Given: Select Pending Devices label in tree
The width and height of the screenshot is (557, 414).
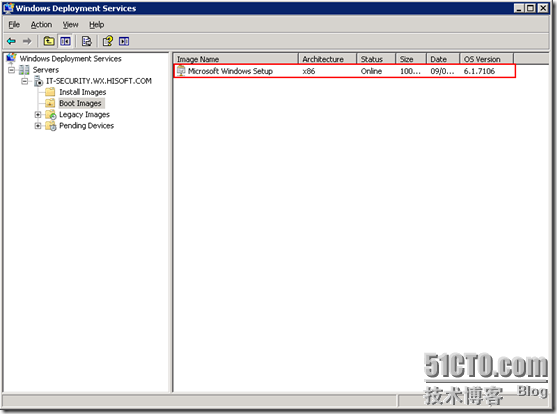Looking at the screenshot, I should (x=86, y=126).
